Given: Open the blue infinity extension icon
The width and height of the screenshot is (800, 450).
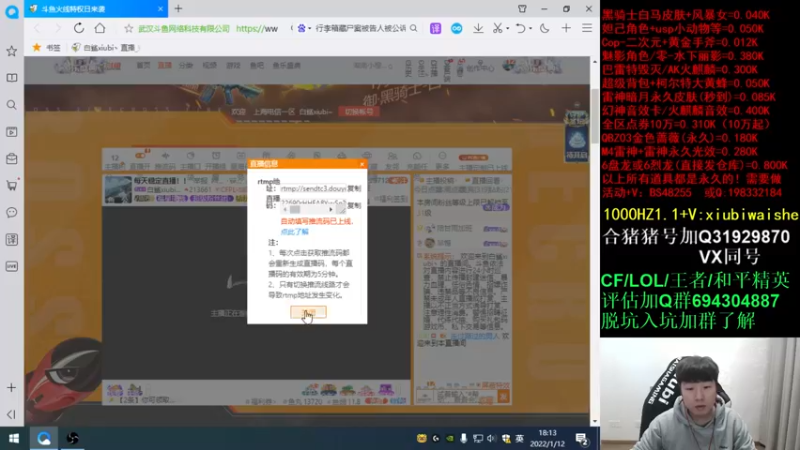Looking at the screenshot, I should coord(457,29).
